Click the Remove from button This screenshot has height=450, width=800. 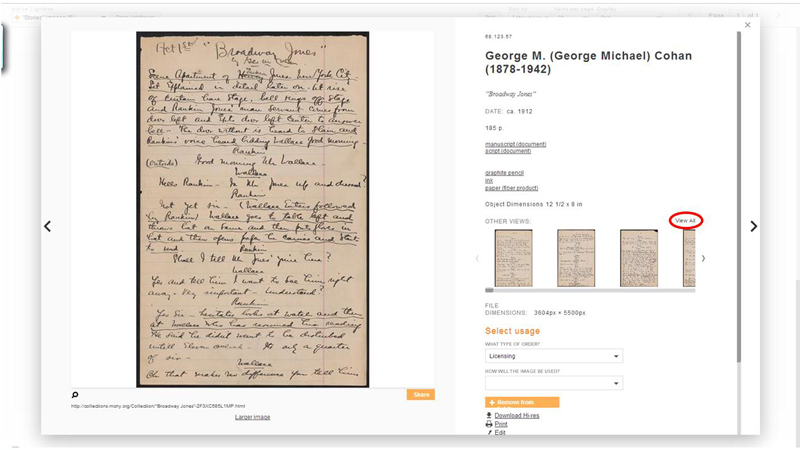(522, 403)
